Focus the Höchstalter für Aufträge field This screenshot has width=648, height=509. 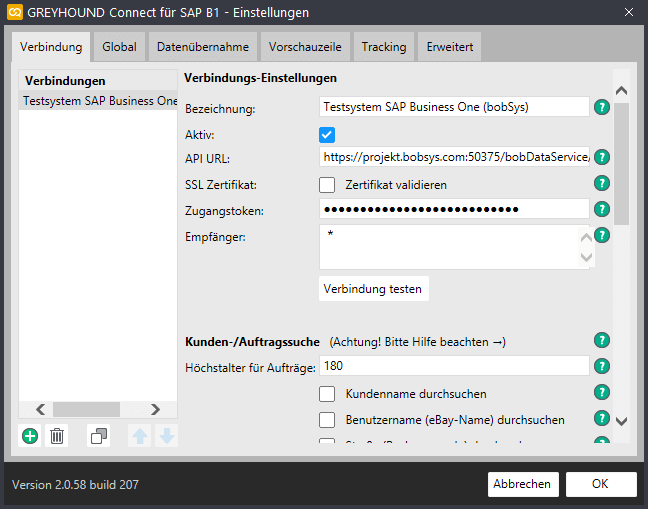point(454,366)
